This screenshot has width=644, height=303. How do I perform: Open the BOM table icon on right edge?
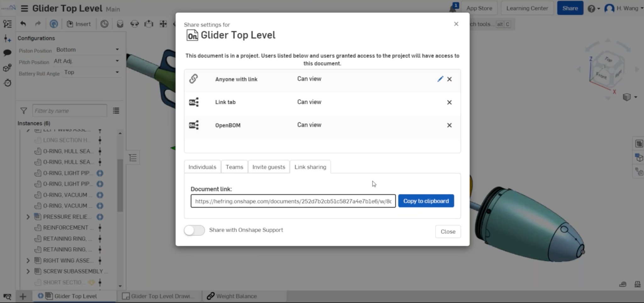(x=639, y=144)
